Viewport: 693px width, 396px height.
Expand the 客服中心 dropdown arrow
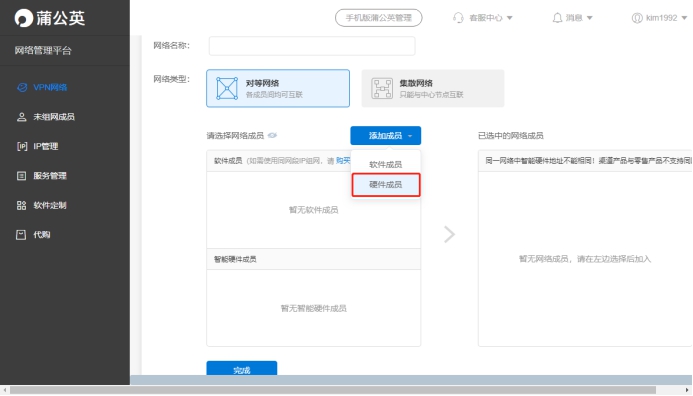click(510, 18)
